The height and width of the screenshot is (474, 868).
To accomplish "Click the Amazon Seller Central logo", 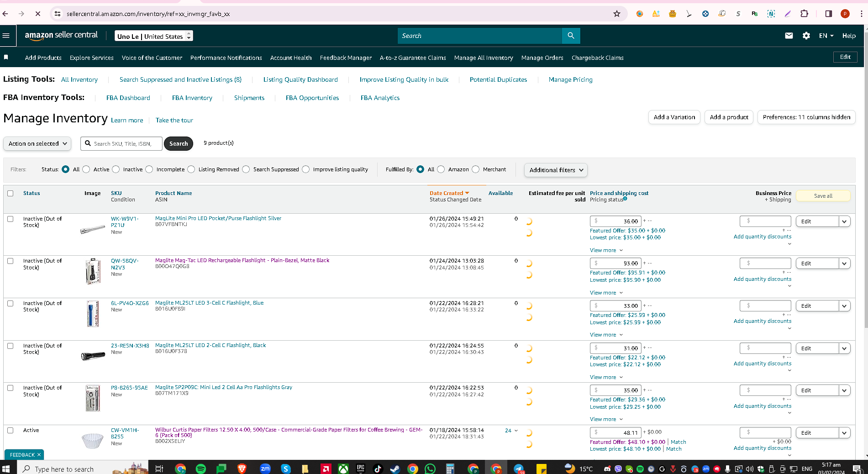I will point(61,35).
